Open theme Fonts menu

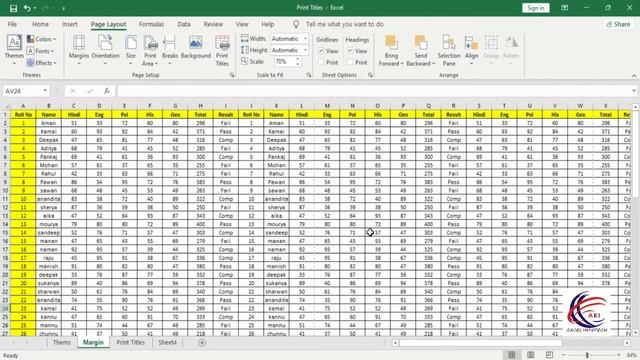tap(40, 51)
